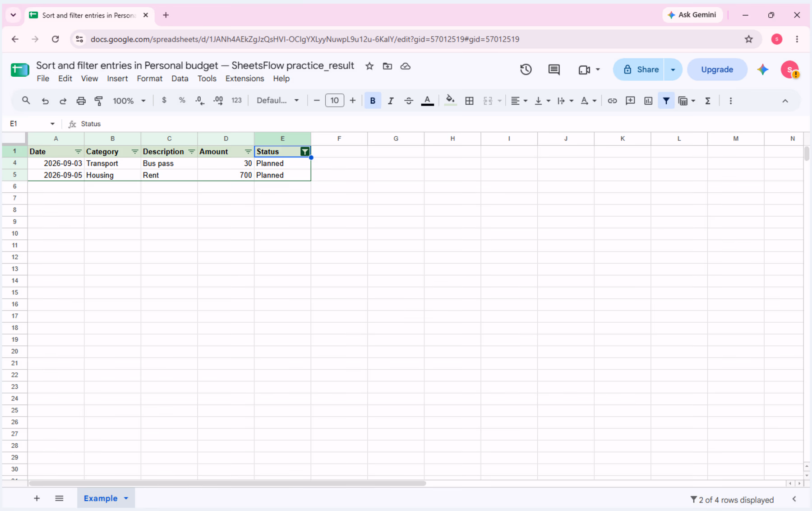The image size is (812, 511).
Task: Increase decimal places
Action: pos(218,101)
